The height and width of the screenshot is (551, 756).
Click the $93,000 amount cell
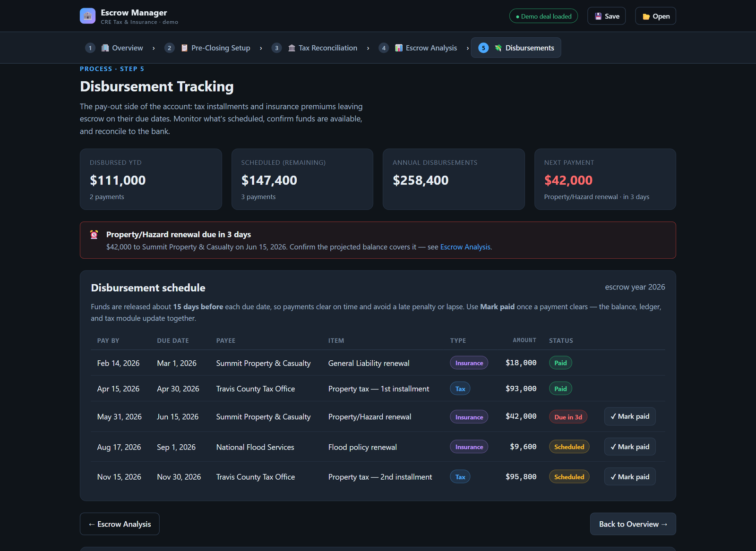(x=521, y=389)
